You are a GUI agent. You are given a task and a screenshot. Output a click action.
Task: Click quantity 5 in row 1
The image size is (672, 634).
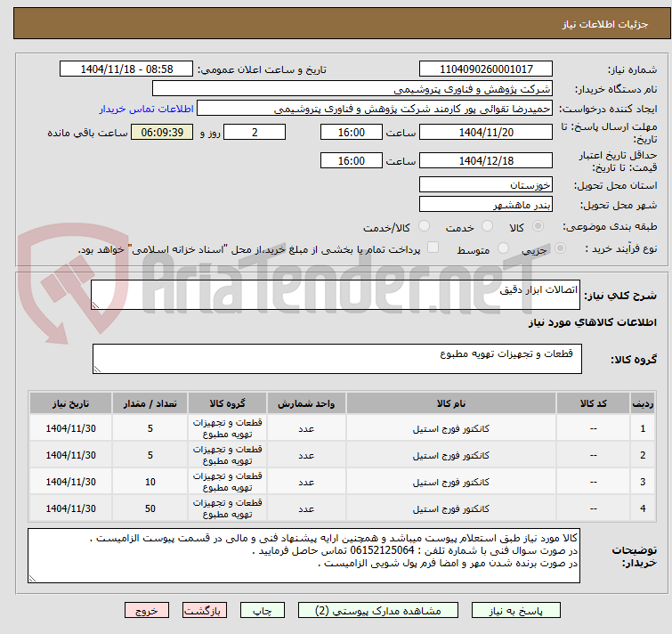(150, 428)
